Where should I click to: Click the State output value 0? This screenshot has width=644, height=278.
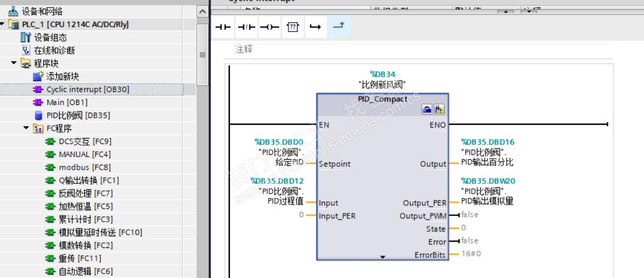click(x=463, y=228)
